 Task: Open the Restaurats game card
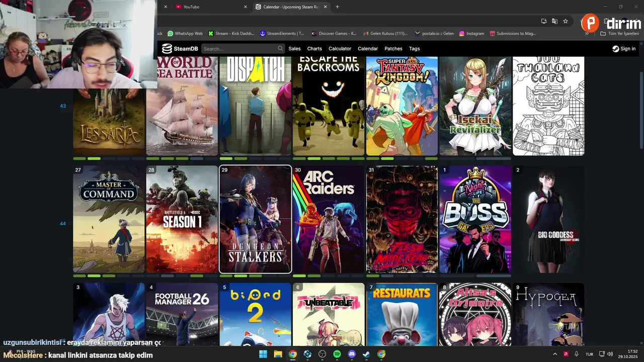pos(402,314)
